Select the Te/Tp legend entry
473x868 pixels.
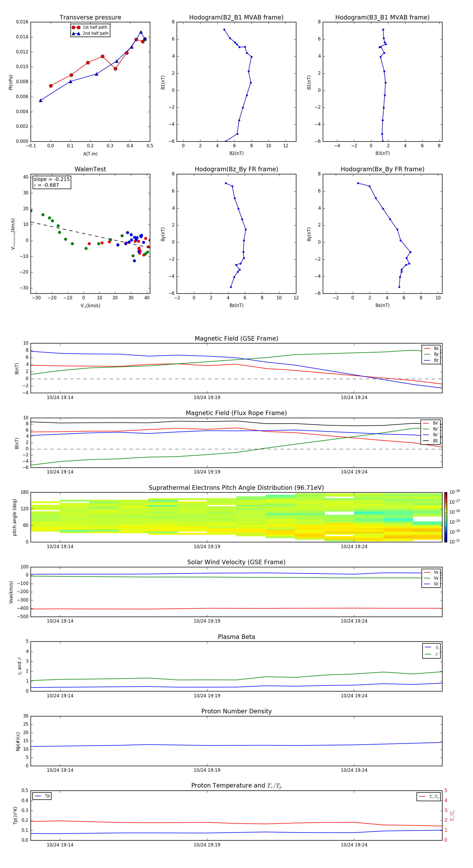[429, 796]
